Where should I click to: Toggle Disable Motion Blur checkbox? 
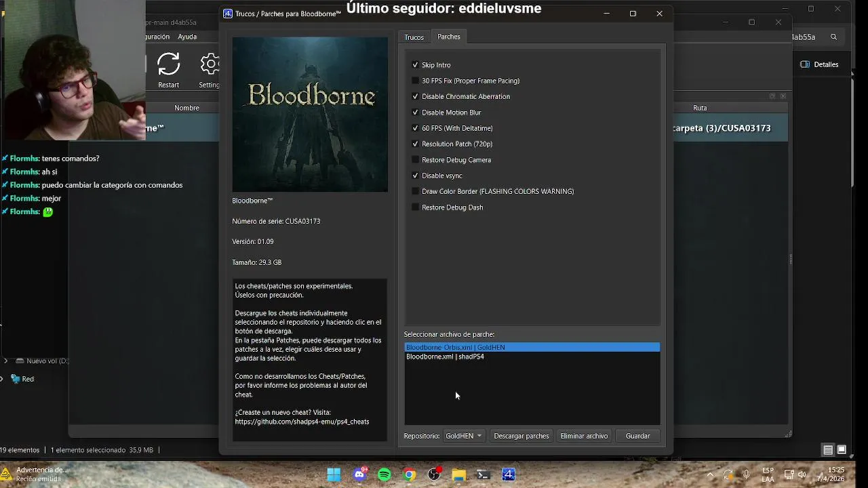(416, 113)
